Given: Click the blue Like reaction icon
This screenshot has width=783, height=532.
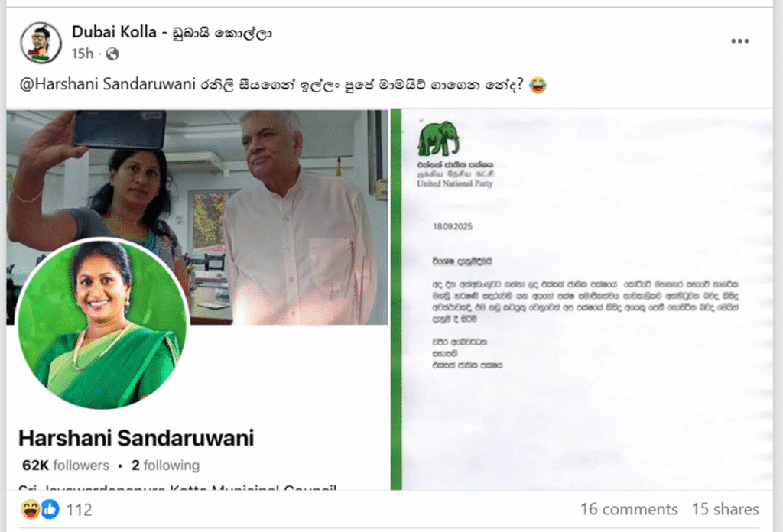Looking at the screenshot, I should 50,509.
